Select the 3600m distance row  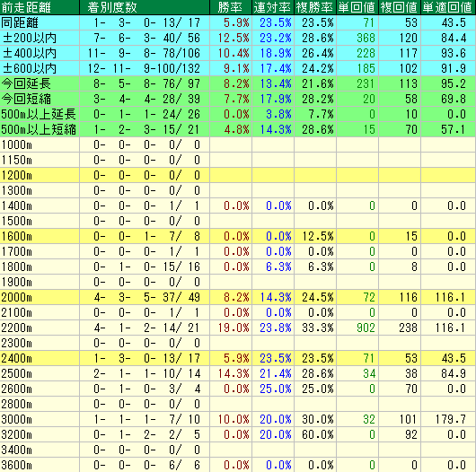[238, 465]
